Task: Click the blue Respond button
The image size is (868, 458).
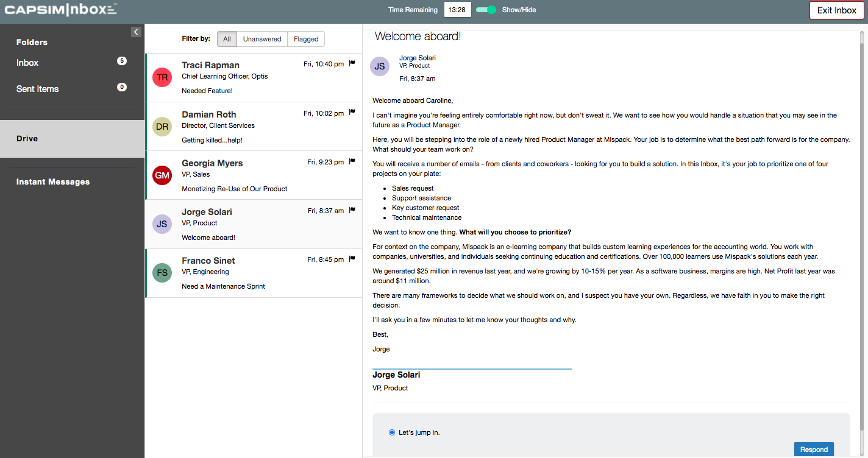Action: (x=814, y=449)
